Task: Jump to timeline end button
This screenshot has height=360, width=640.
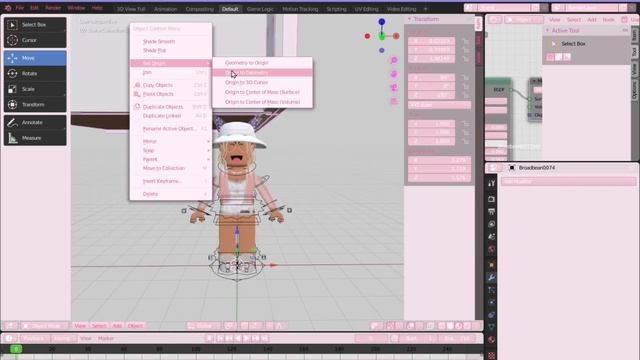Action: click(264, 338)
